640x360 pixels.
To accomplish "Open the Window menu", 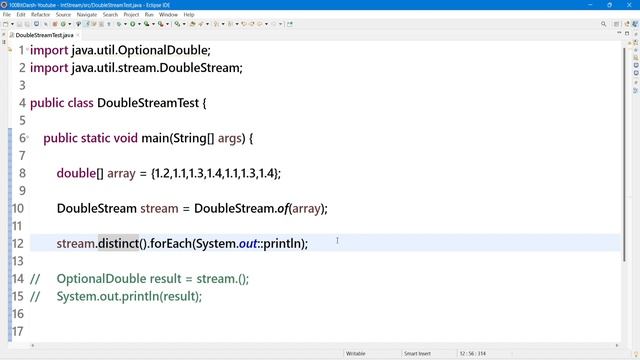I will coord(168,14).
